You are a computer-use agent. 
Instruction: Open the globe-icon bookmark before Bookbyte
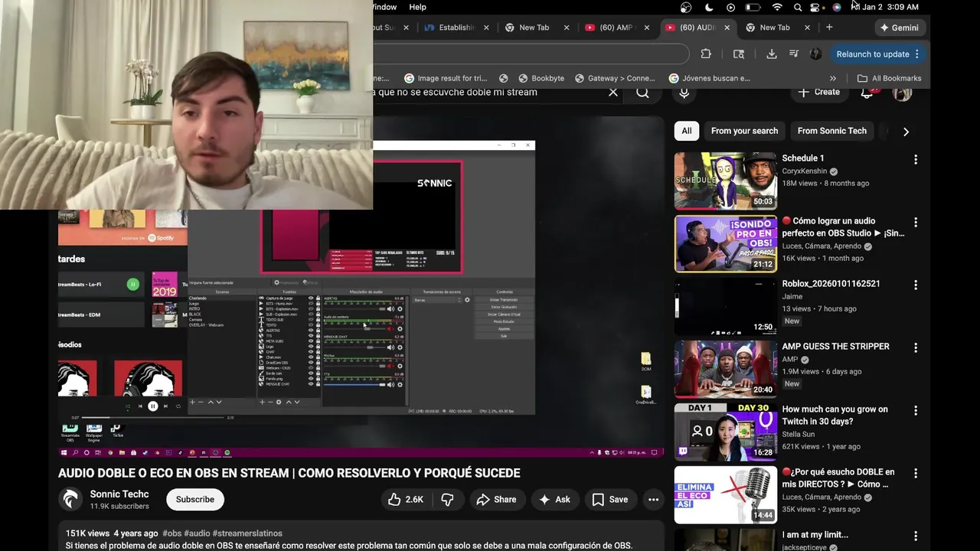(x=503, y=78)
